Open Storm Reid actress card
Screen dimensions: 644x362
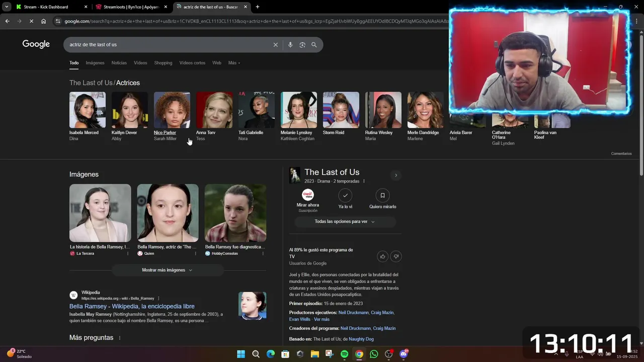coord(341,114)
